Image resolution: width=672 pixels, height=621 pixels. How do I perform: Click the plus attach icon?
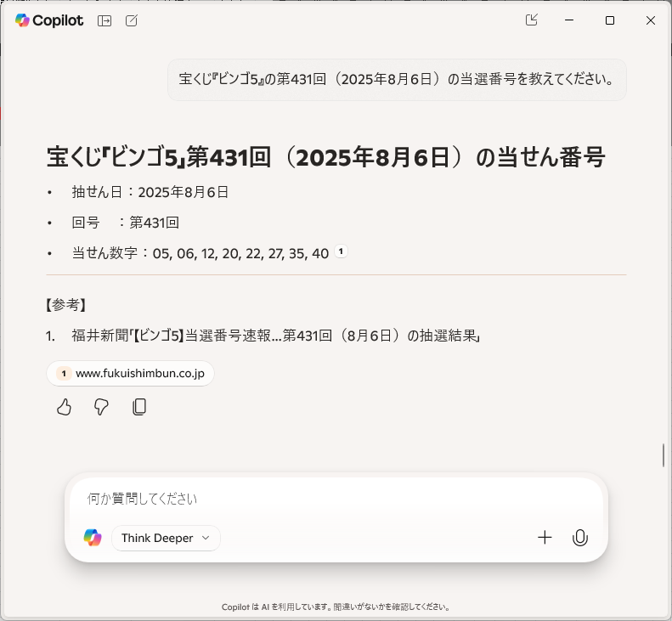[x=545, y=538]
